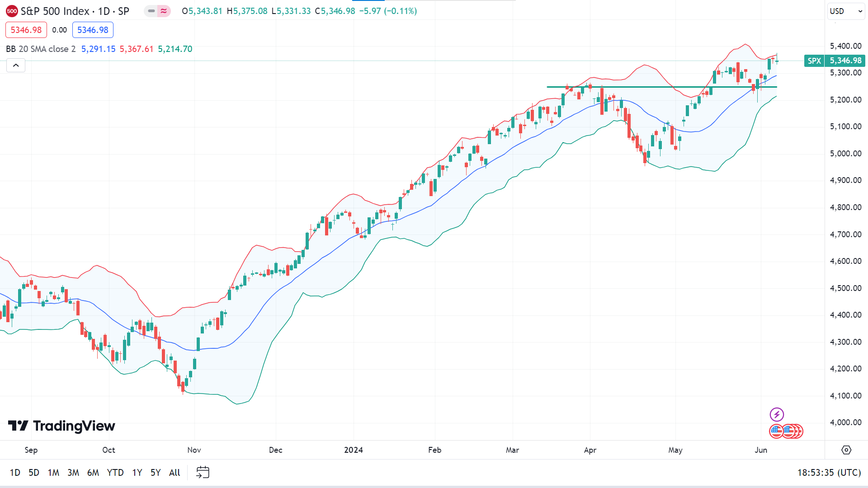Click the US flag economic events icons

786,432
